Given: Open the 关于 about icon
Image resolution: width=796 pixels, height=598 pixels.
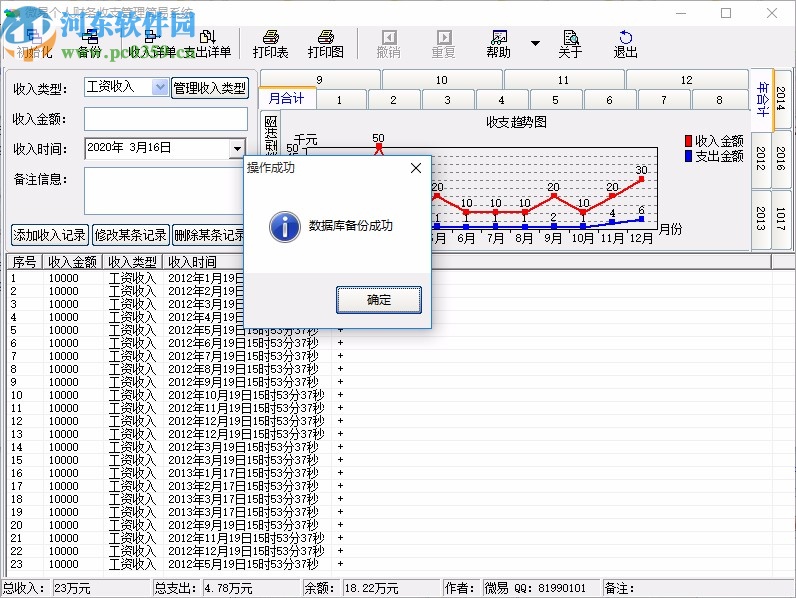Looking at the screenshot, I should [571, 44].
